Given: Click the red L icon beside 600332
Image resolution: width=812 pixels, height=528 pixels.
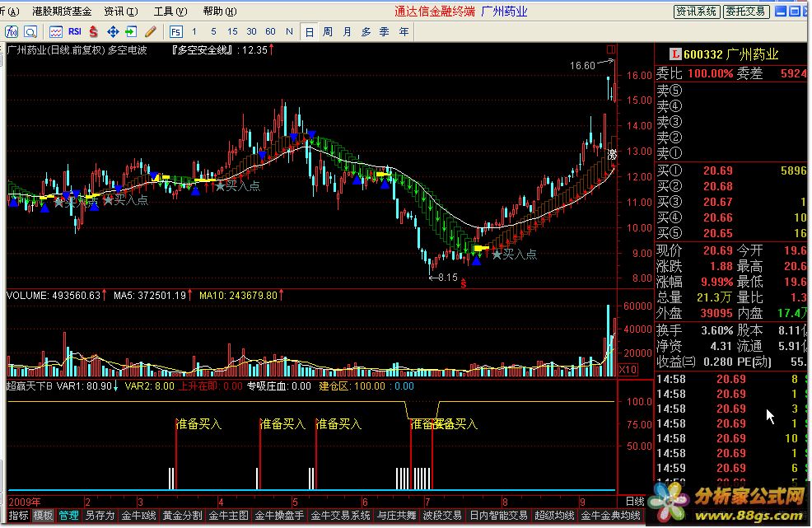Looking at the screenshot, I should (x=674, y=54).
